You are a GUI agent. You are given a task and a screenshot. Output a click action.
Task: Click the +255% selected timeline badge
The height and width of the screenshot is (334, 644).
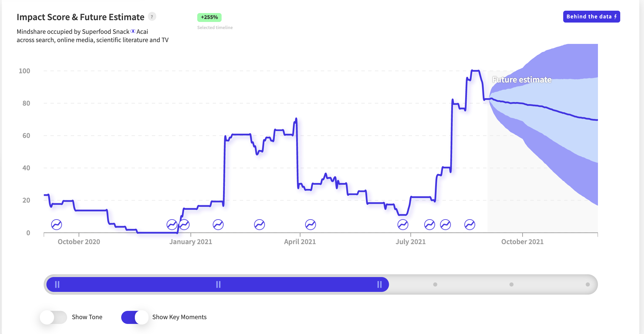(x=209, y=17)
